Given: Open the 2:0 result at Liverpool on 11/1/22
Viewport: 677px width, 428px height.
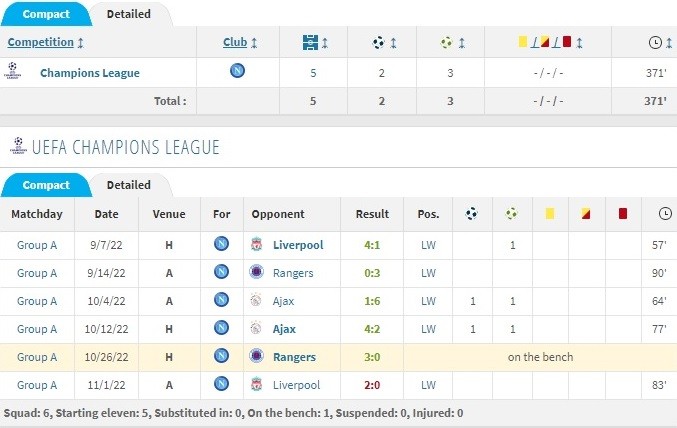Looking at the screenshot, I should click(372, 385).
